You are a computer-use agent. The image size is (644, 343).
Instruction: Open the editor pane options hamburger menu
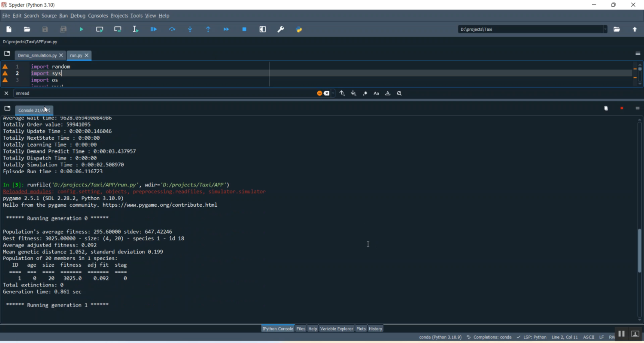point(638,54)
